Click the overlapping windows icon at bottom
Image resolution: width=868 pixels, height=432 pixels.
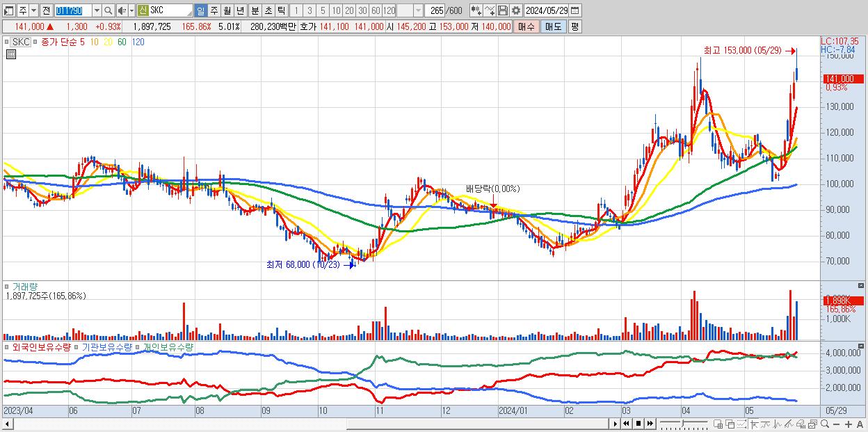(x=730, y=424)
